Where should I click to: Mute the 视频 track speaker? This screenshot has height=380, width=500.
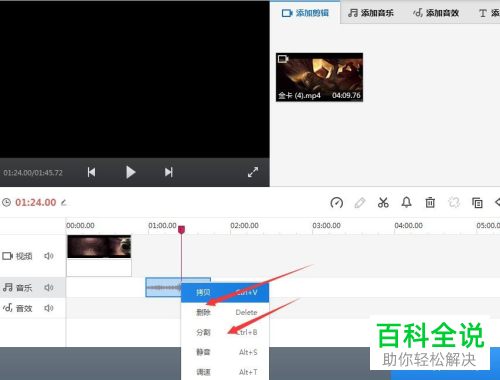tap(49, 256)
